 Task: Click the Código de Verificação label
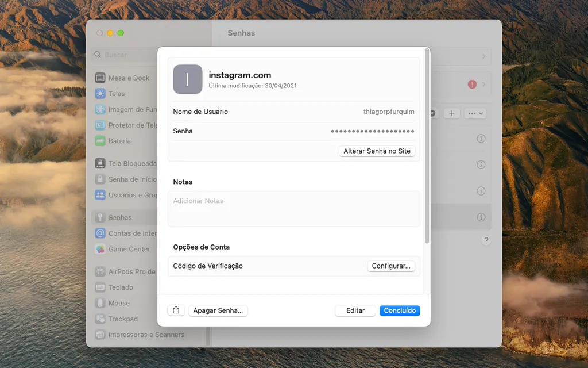[x=208, y=266]
